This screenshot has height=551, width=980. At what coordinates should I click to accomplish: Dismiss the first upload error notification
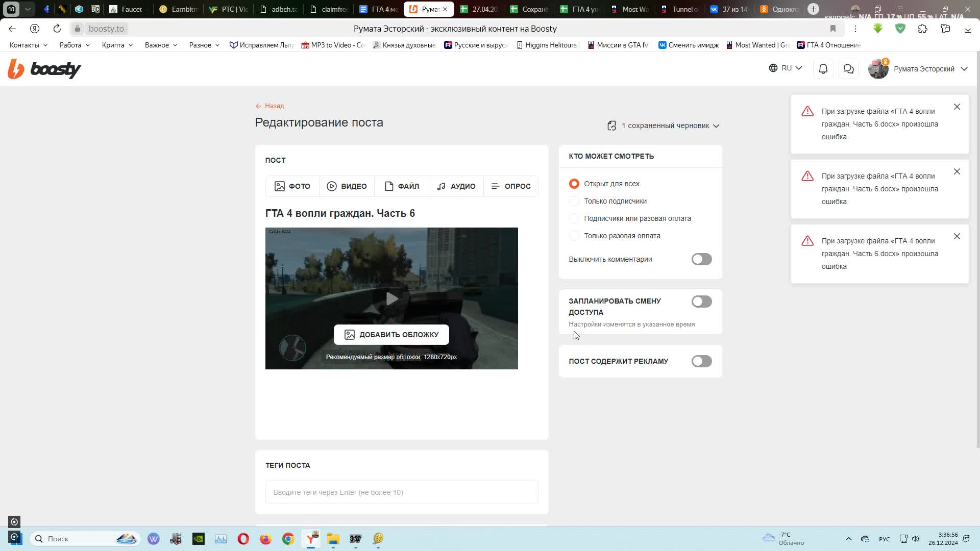[957, 107]
